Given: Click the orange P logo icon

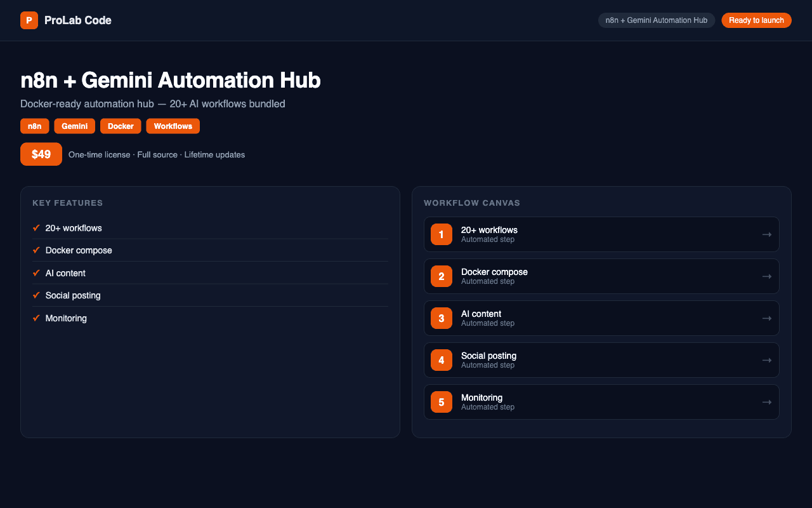Looking at the screenshot, I should point(29,20).
